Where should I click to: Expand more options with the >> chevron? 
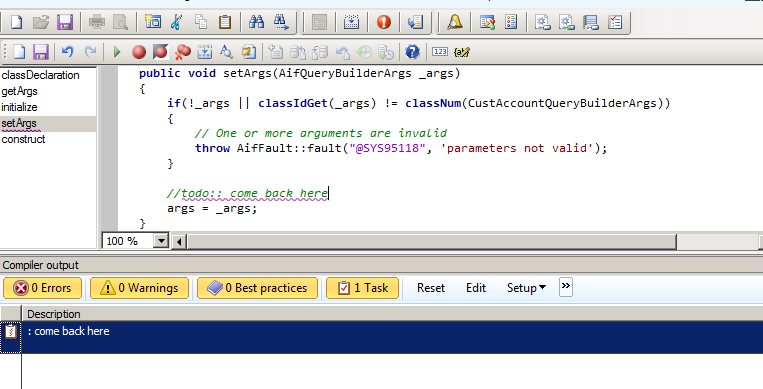(x=565, y=287)
